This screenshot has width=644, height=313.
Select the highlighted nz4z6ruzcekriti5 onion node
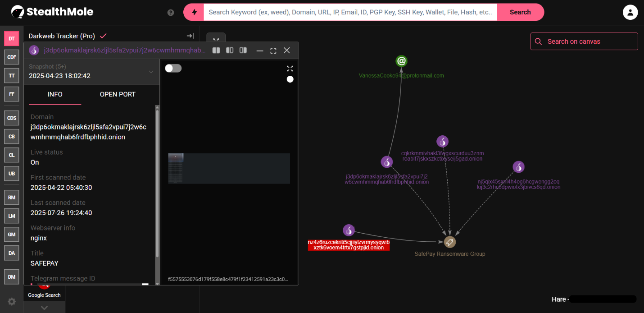click(x=349, y=230)
